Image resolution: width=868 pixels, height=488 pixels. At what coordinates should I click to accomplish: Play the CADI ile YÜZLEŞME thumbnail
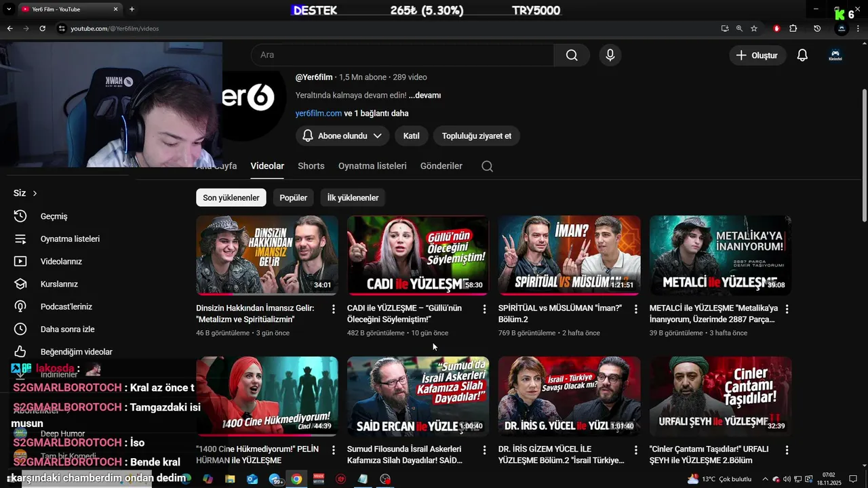(x=418, y=255)
